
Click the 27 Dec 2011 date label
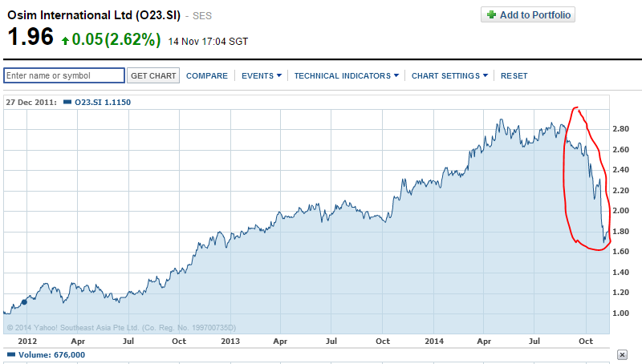(31, 103)
